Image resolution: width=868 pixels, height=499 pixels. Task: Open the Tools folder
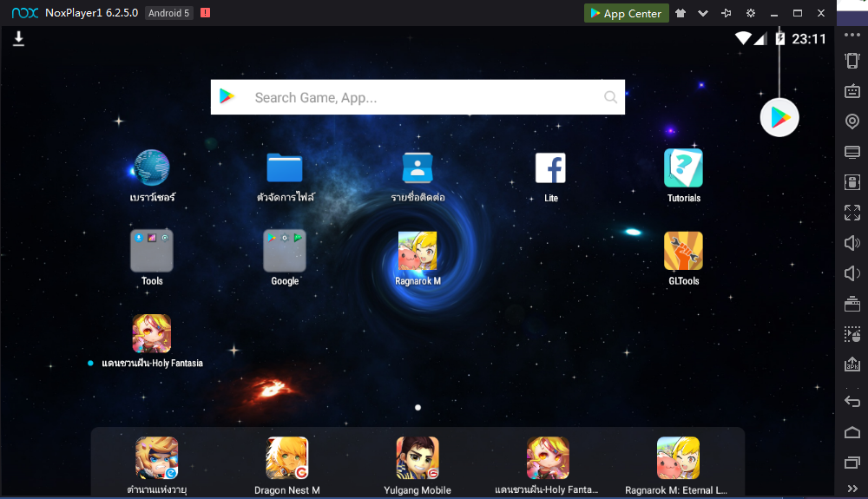pos(152,251)
